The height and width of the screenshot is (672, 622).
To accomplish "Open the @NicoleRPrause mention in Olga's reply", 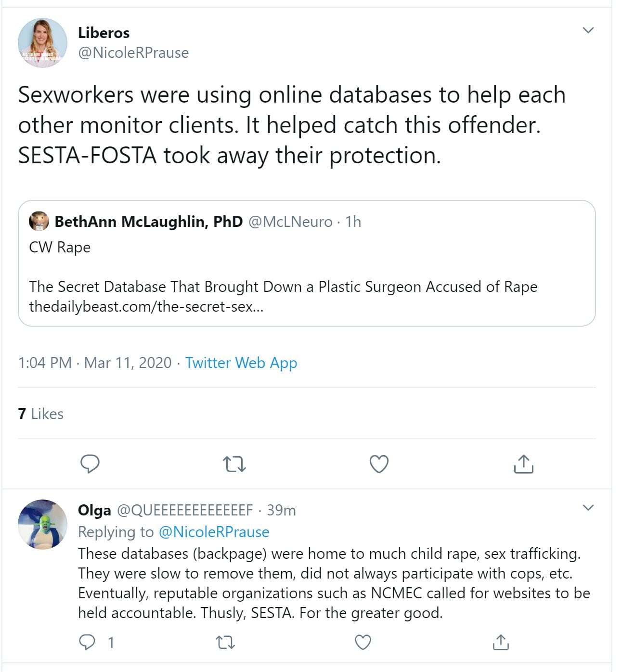I will coord(214,532).
